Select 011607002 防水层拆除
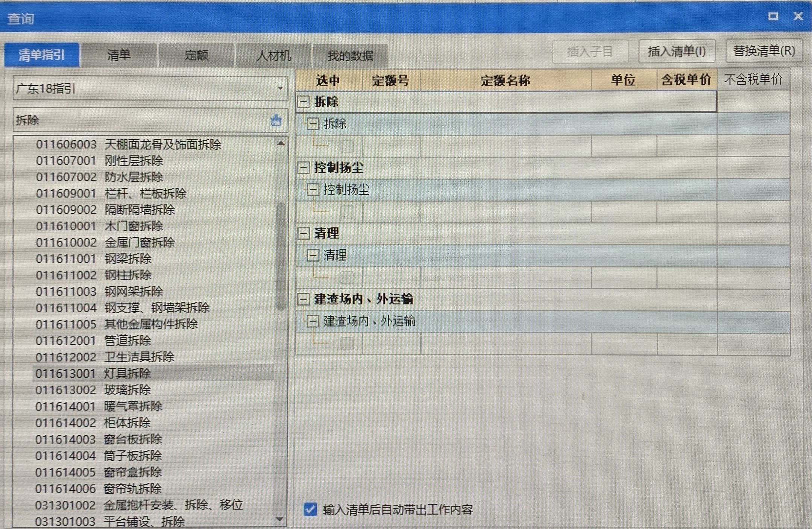 [x=99, y=177]
